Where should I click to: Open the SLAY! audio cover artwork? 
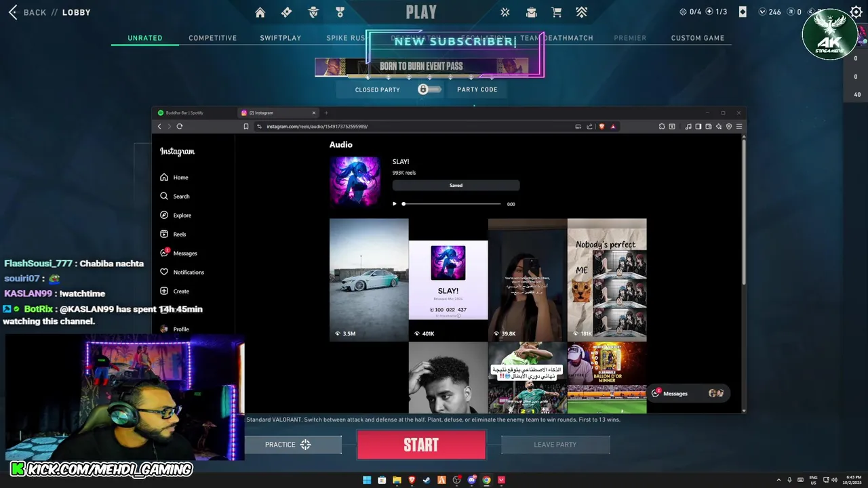click(355, 182)
